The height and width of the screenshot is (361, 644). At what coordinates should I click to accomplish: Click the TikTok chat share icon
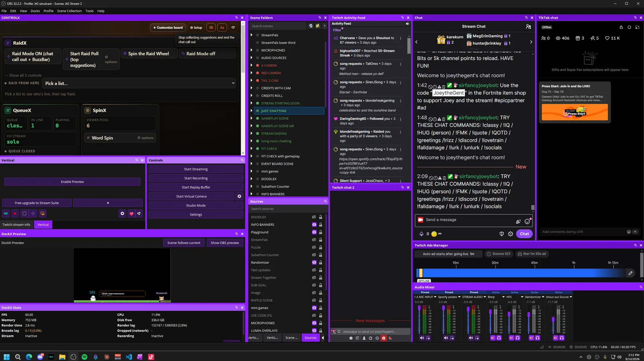[637, 28]
